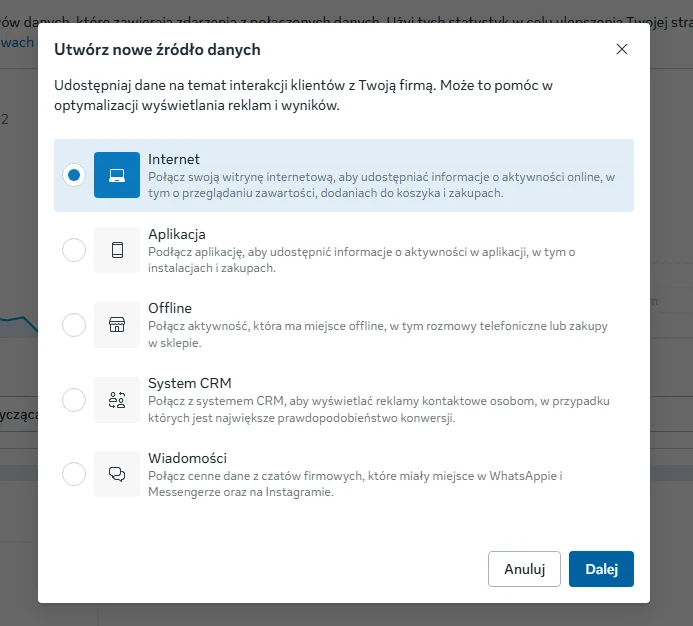Select the Wiadomości radio button

74,474
